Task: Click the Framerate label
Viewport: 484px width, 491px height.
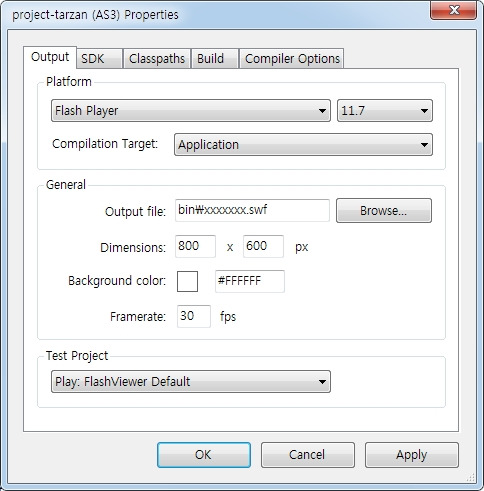Action: (138, 316)
